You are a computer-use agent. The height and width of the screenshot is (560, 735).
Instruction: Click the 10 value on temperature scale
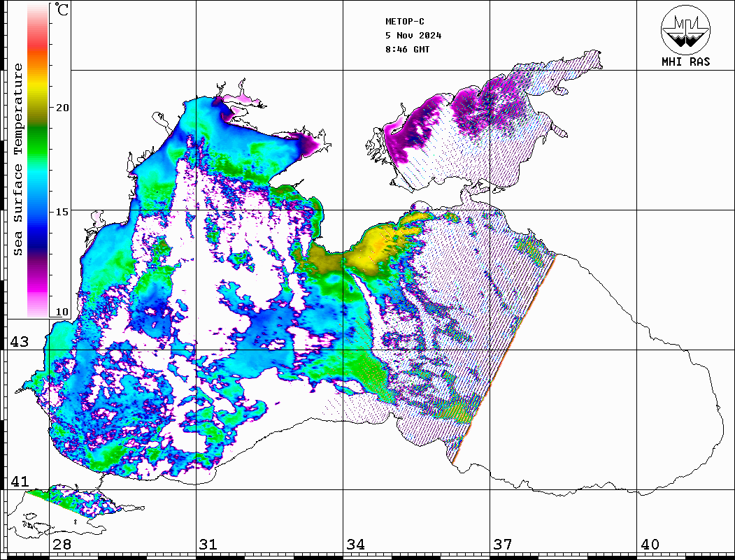pyautogui.click(x=62, y=312)
